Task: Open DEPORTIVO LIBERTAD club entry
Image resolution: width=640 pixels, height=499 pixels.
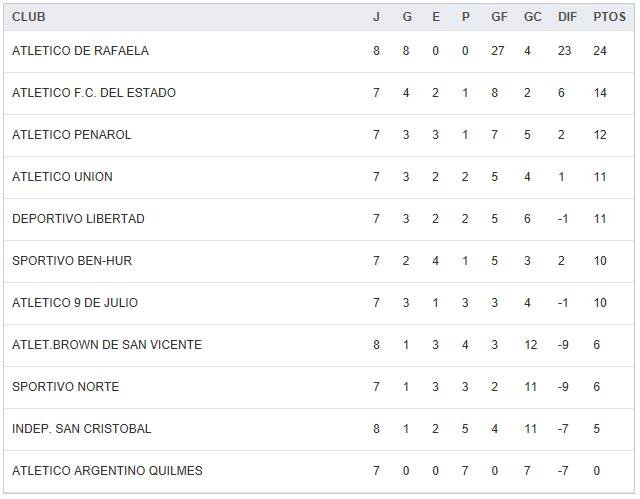Action: pyautogui.click(x=78, y=219)
